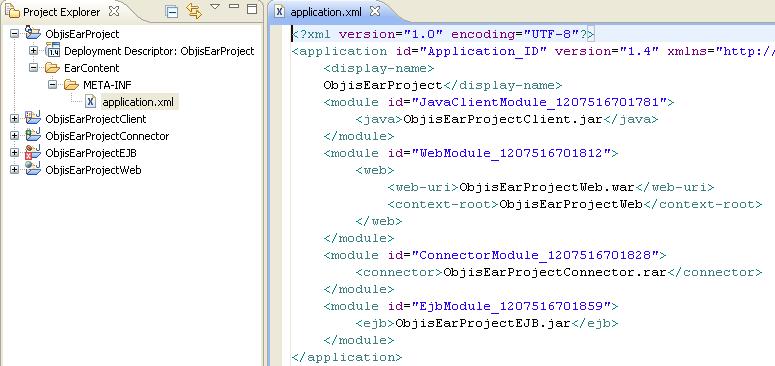The image size is (775, 366).
Task: Select ObjisEarProjectClient tree label
Action: coord(96,119)
